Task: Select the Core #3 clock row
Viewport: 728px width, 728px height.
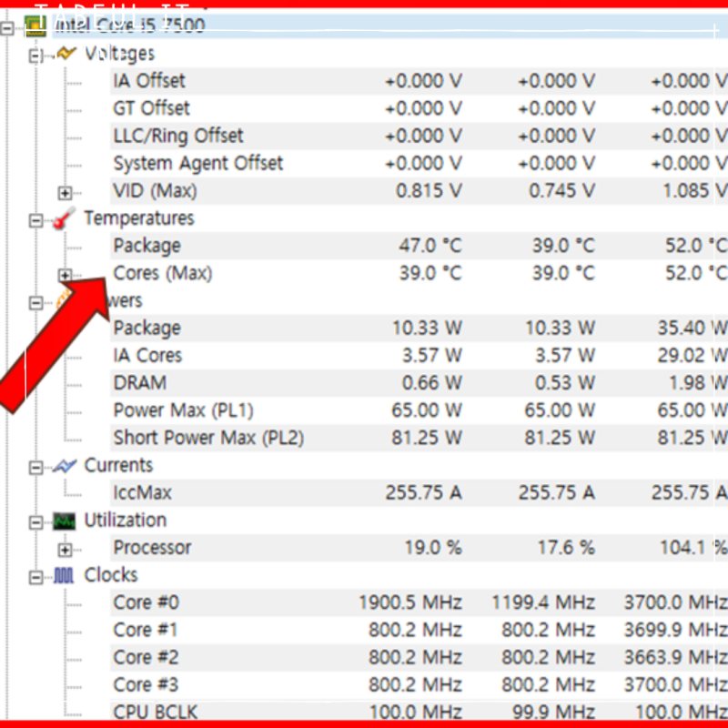Action: pyautogui.click(x=418, y=685)
